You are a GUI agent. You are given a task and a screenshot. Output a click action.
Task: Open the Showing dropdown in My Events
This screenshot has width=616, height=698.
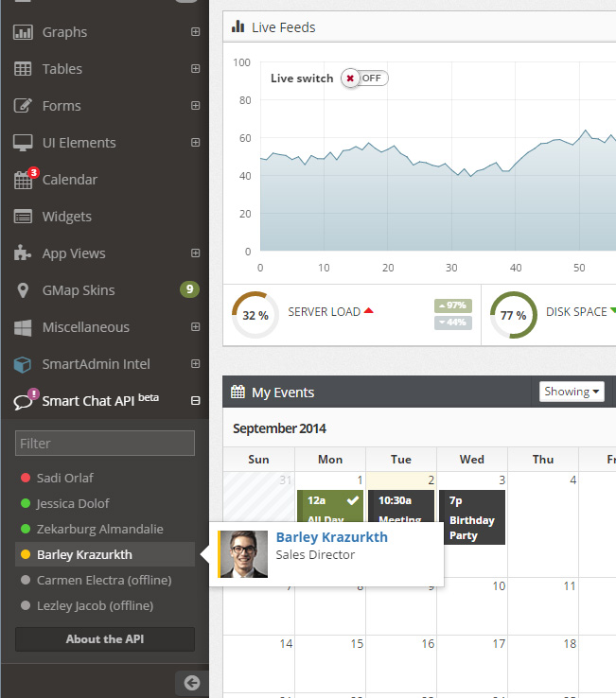(x=572, y=392)
